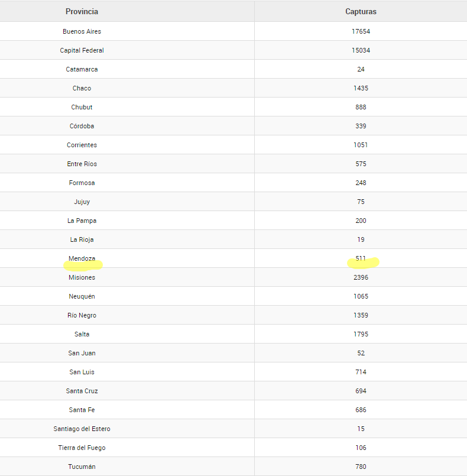Screen dimensions: 467x476
Task: Click Santiago del Estero province name
Action: point(82,429)
